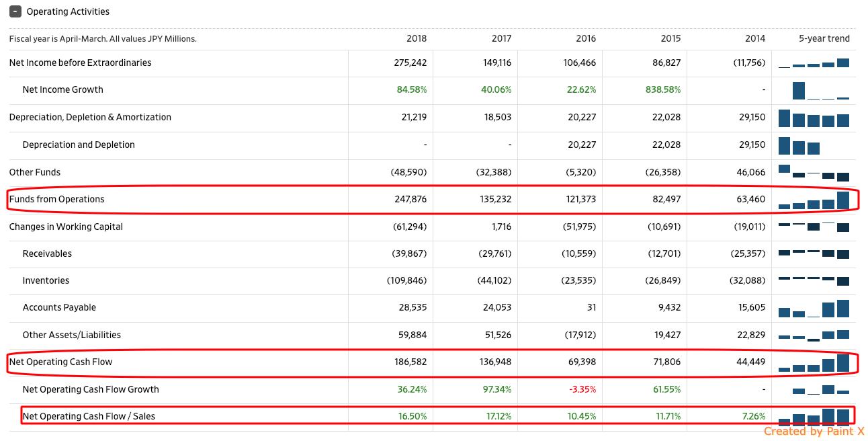868x441 pixels.
Task: Click the Net Income Growth trend sparkline
Action: 814,90
